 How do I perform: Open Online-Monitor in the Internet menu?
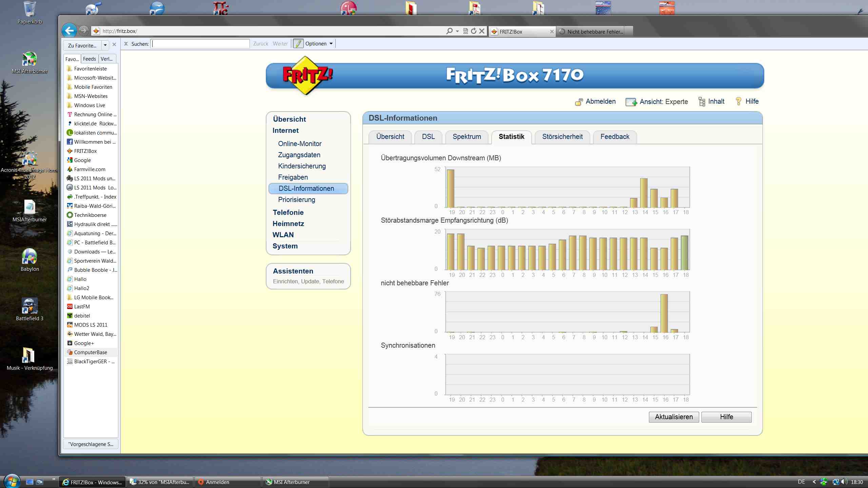[x=300, y=144]
